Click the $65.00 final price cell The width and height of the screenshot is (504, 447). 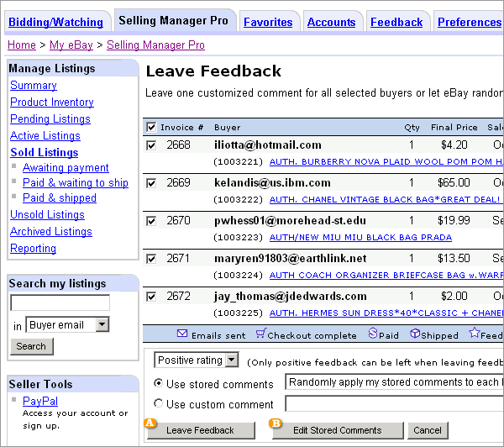click(x=454, y=183)
